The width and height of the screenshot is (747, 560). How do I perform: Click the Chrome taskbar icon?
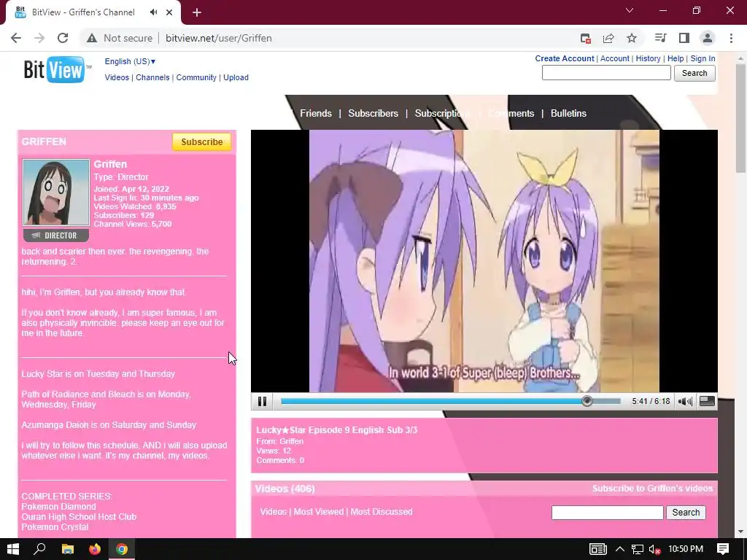122,549
